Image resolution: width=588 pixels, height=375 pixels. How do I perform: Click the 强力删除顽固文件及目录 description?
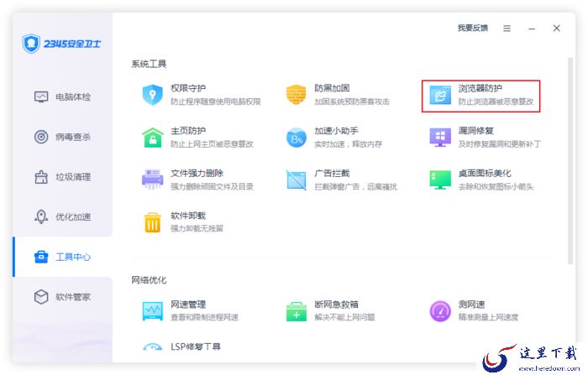(212, 186)
